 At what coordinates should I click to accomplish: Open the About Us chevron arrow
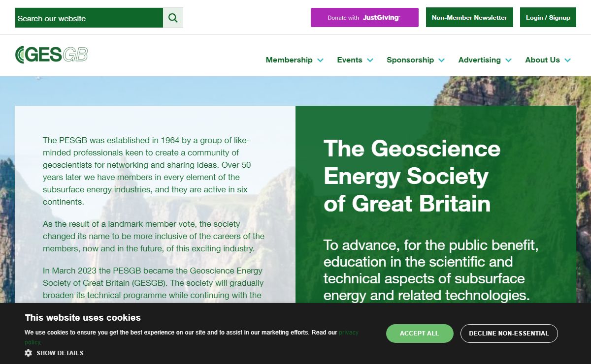coord(568,60)
